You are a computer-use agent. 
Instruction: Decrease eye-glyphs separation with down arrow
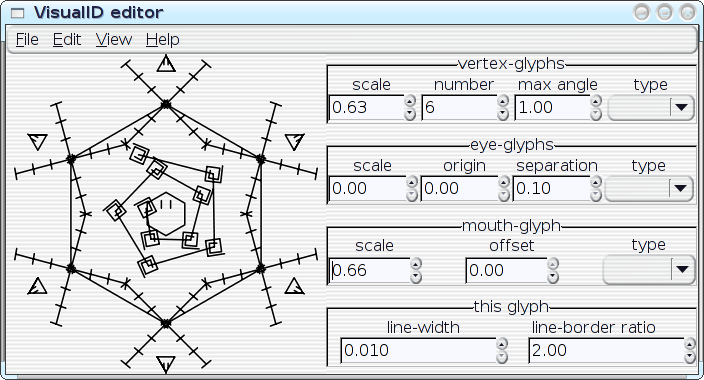click(x=596, y=195)
